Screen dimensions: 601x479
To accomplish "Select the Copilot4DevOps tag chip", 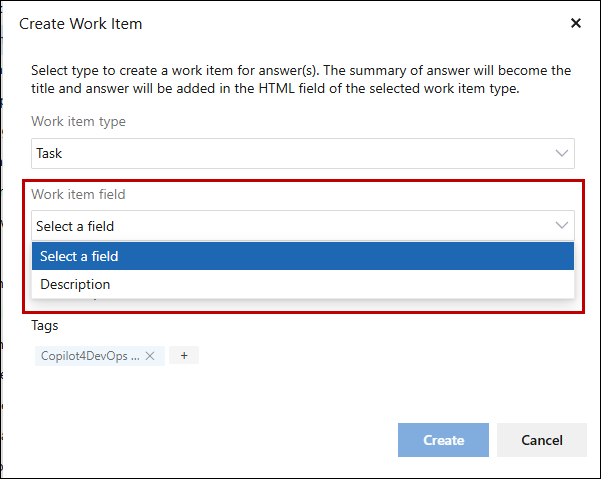I will pos(90,355).
